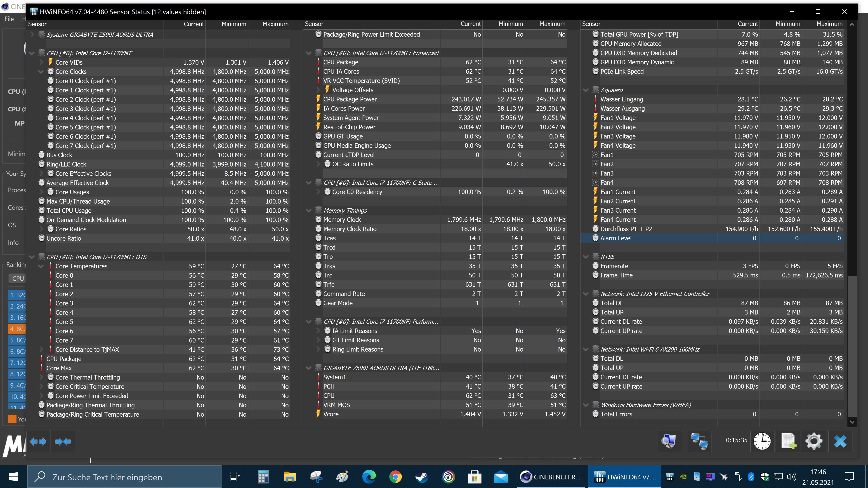Select the Alarm Level sensor row

click(616, 238)
